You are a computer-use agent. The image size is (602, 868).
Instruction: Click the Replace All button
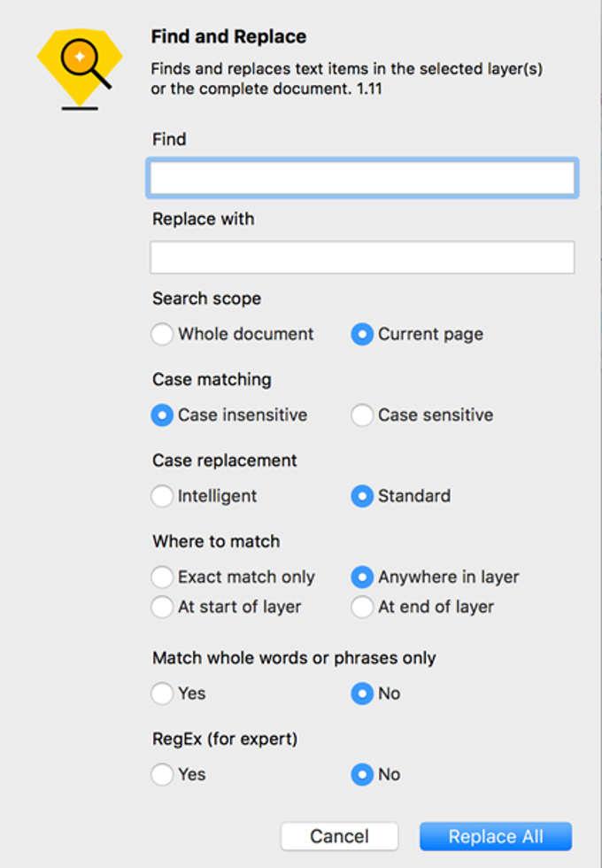496,836
